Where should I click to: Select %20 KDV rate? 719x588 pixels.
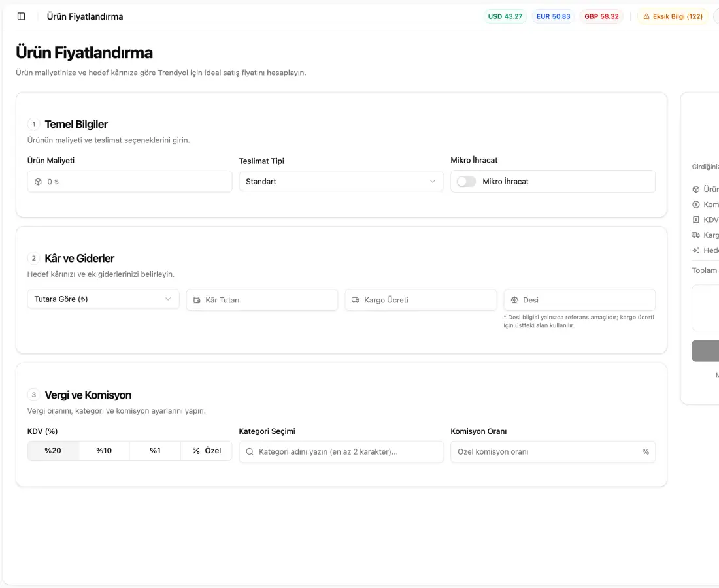pos(53,451)
